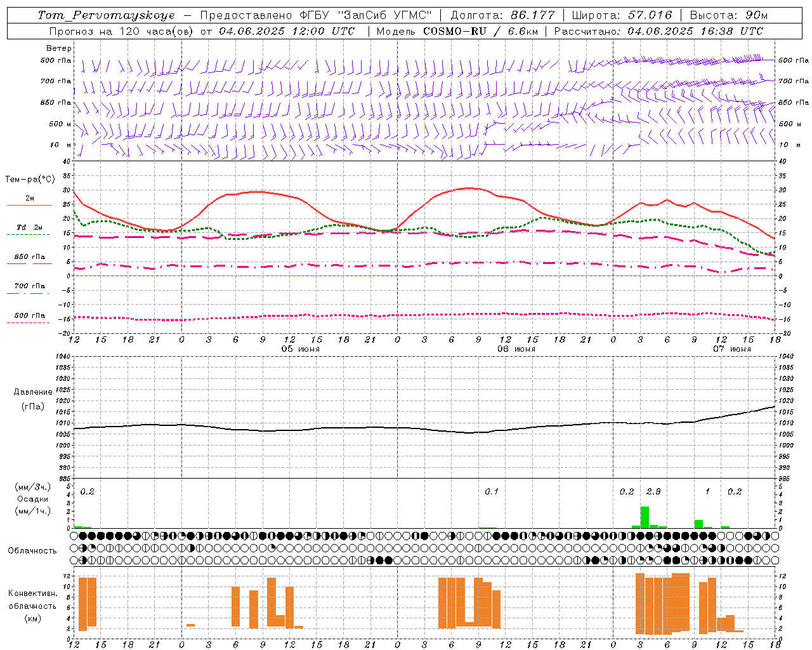
Task: Click the (мм/1ч.) unit label
Action: 33,511
